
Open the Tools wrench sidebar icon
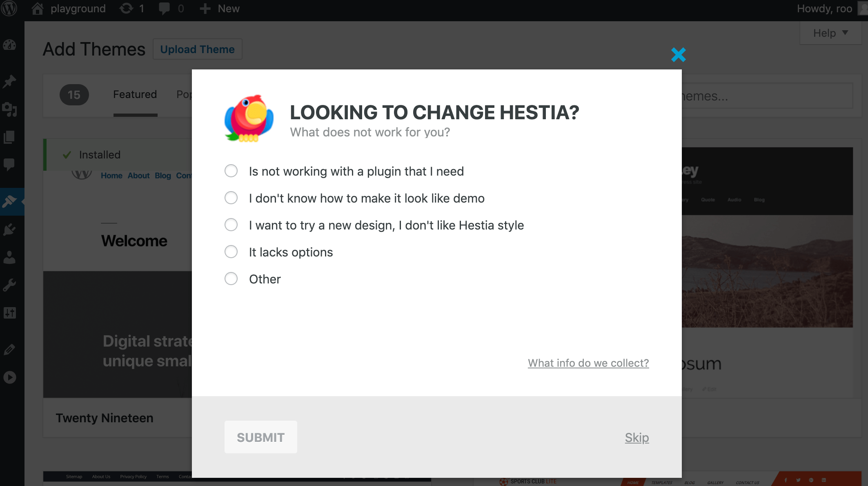pos(9,285)
